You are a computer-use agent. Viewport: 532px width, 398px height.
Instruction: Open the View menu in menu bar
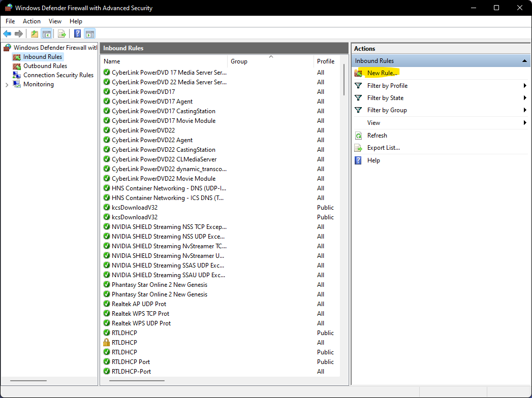pos(55,21)
